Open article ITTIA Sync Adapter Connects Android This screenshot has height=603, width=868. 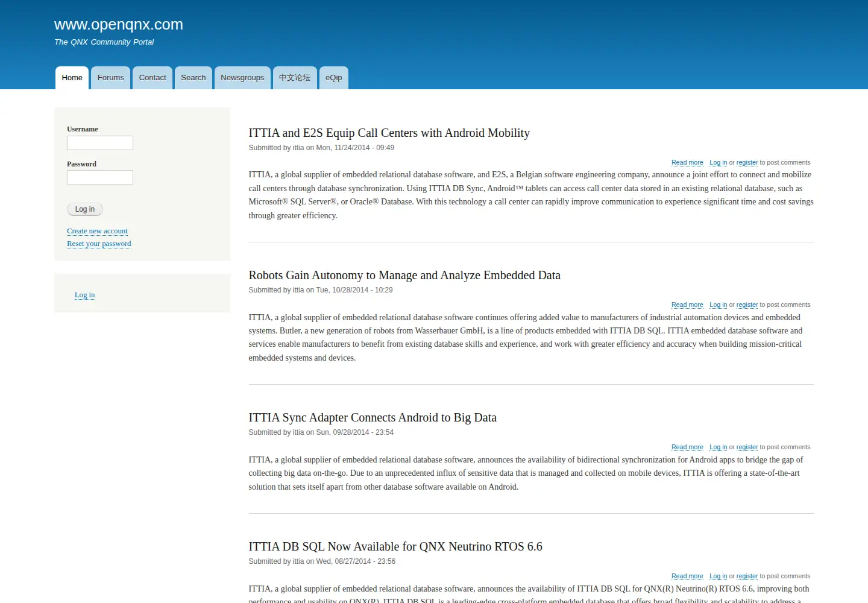pos(373,417)
